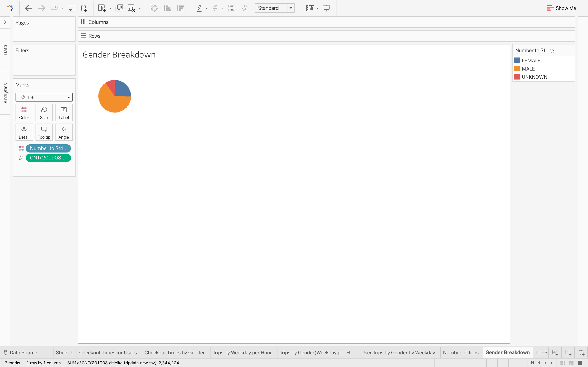Open the Highlight pen tool
The height and width of the screenshot is (367, 588).
[199, 8]
